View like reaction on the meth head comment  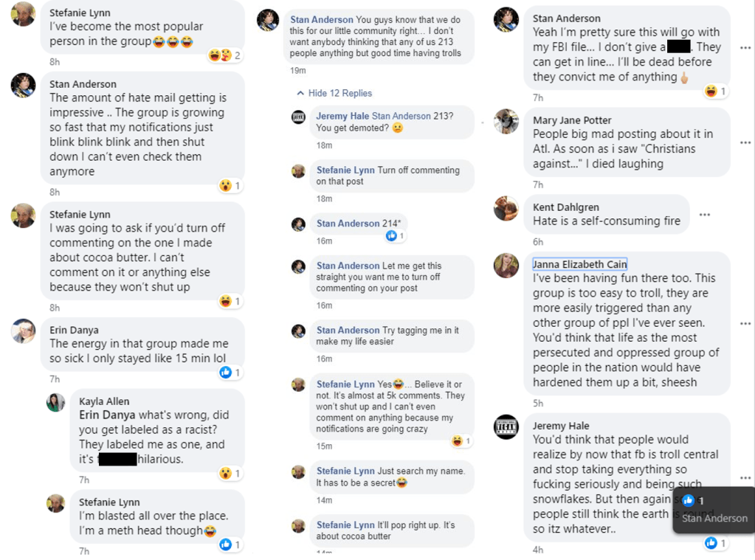[230, 545]
